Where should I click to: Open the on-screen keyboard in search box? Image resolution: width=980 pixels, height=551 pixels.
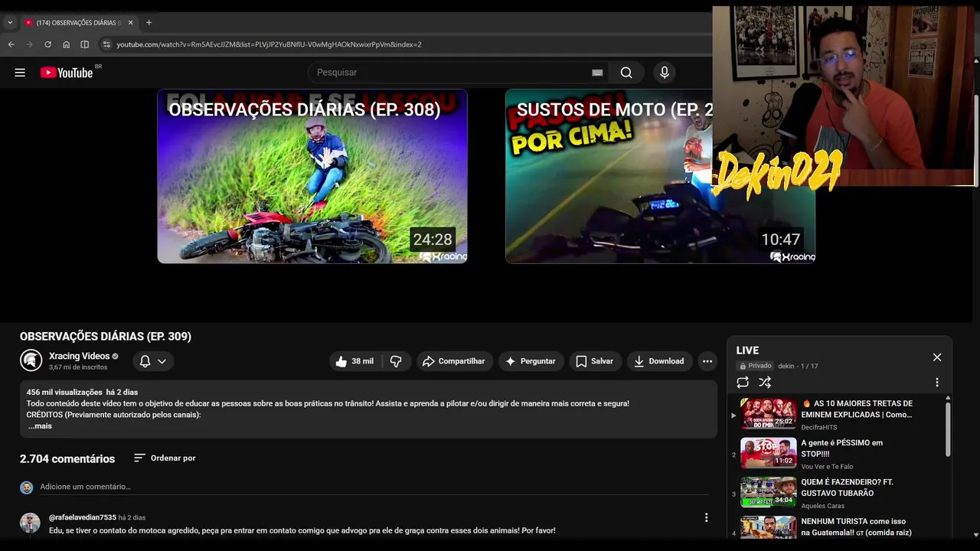[x=597, y=73]
